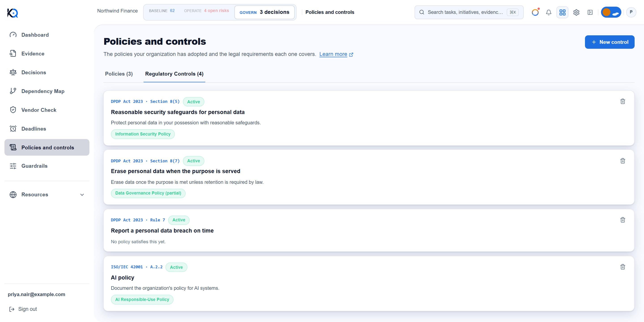The width and height of the screenshot is (644, 322).
Task: Sign out of the account
Action: pos(23,309)
